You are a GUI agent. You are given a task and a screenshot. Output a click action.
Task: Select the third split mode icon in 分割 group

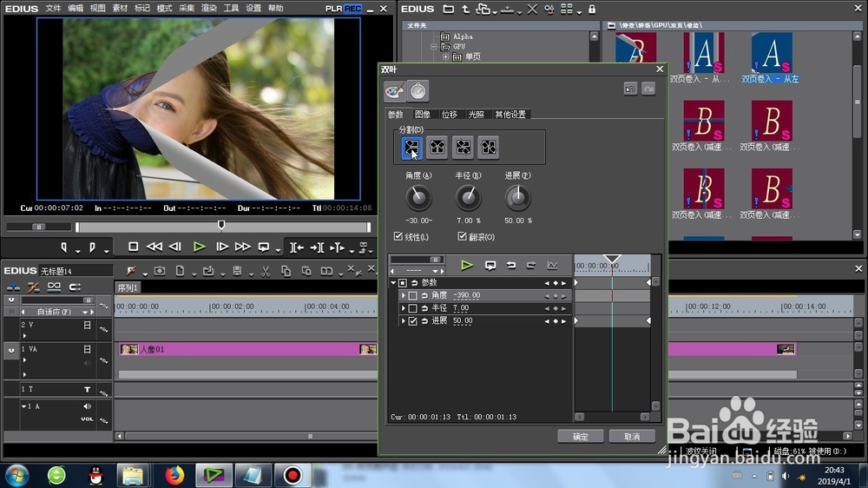click(x=463, y=148)
